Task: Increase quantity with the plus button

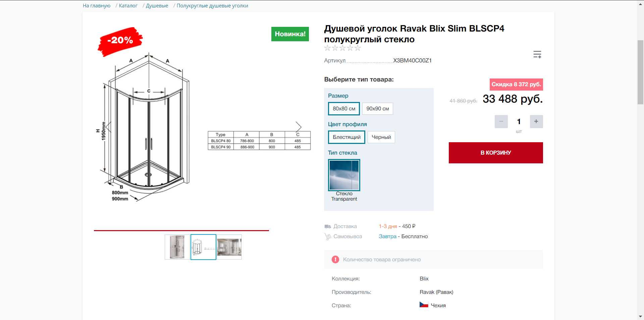Action: coord(536,121)
